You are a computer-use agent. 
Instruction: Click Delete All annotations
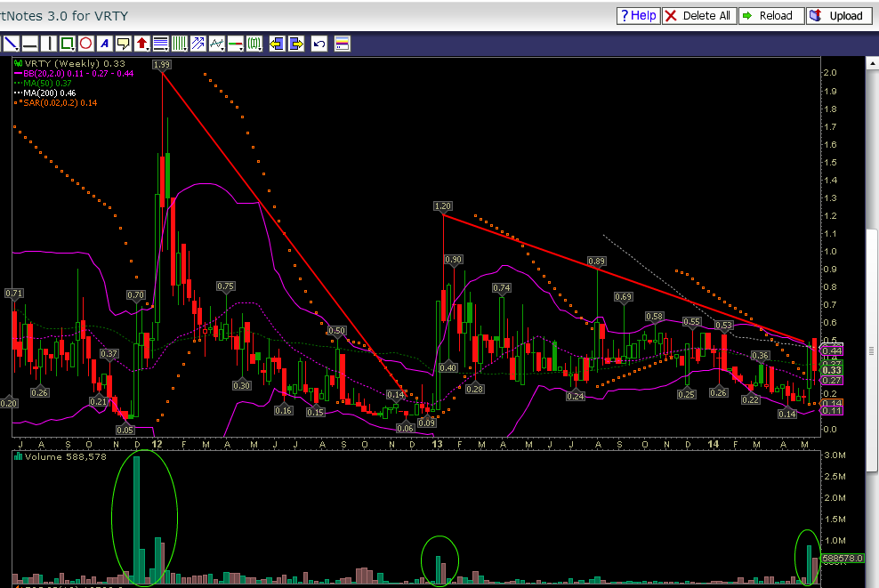(x=699, y=16)
